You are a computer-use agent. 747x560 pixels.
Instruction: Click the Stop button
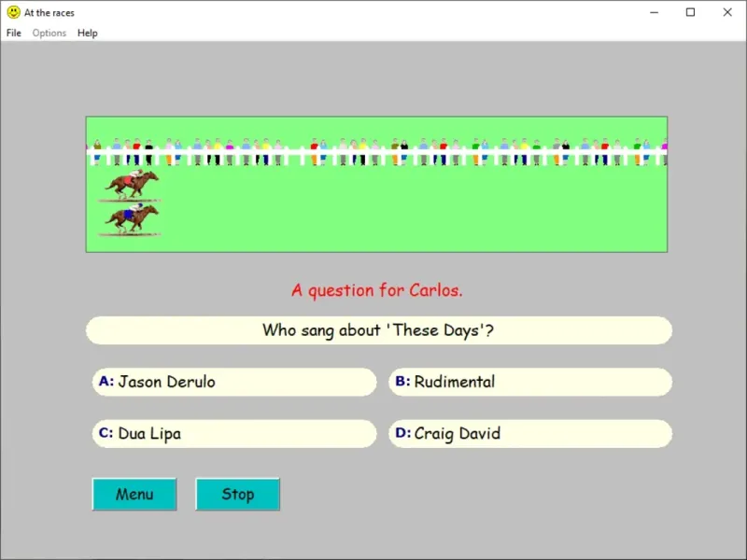(238, 495)
